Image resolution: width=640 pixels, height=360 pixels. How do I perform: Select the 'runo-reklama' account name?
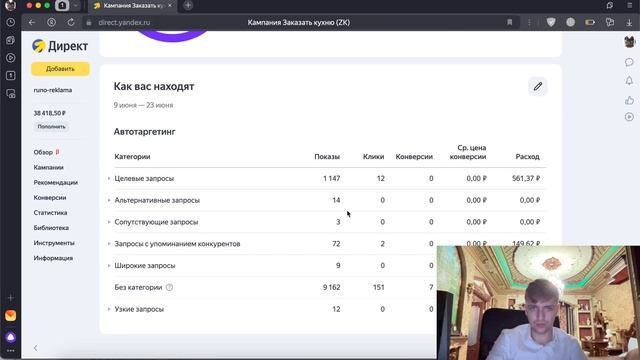[x=53, y=90]
